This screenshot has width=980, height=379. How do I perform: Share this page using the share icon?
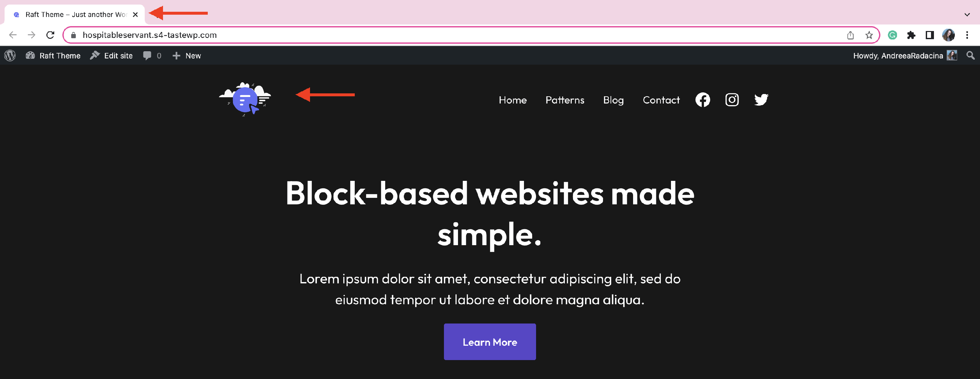click(x=850, y=35)
